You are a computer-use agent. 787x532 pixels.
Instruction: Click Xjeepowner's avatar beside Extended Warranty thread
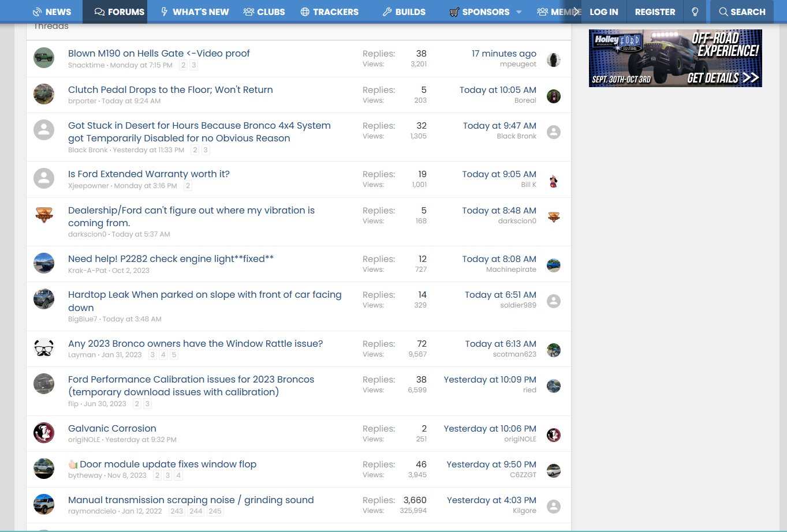(44, 178)
